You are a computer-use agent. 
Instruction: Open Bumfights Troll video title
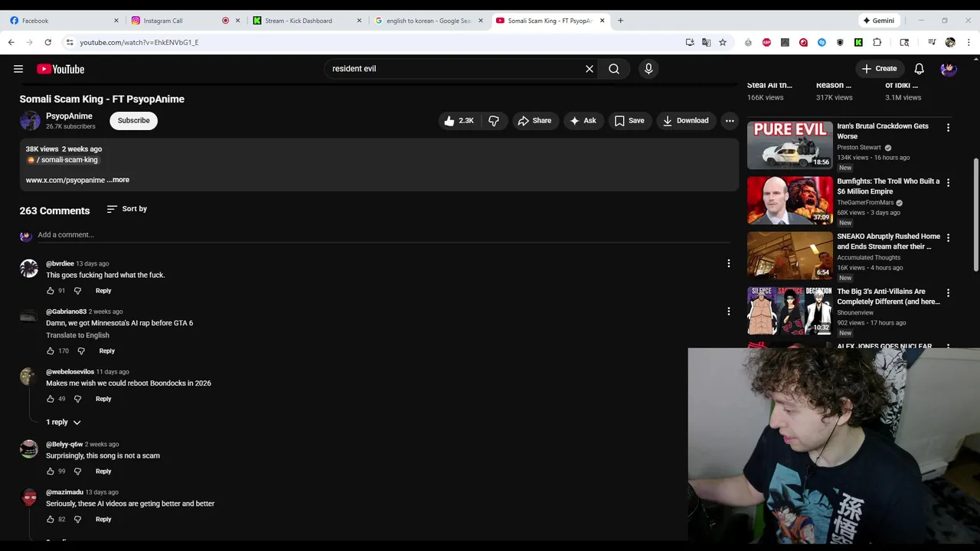point(888,186)
